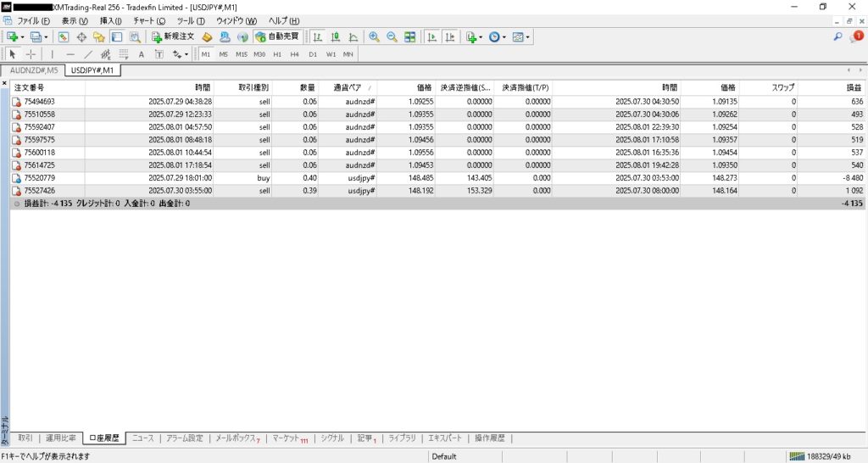Select the crosshair cursor tool
The width and height of the screenshot is (868, 463).
pos(31,54)
